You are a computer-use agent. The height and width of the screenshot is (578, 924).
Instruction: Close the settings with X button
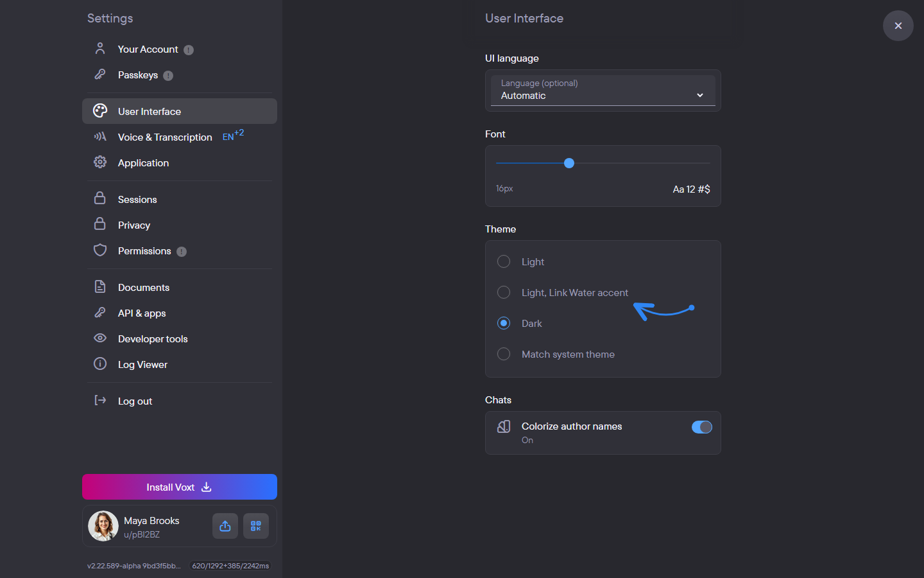tap(898, 26)
